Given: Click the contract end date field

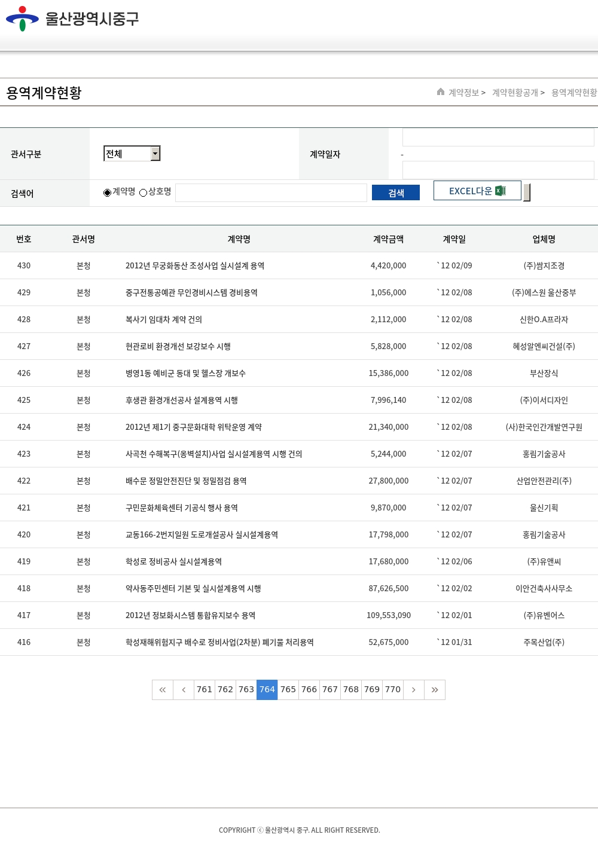Looking at the screenshot, I should [x=498, y=170].
